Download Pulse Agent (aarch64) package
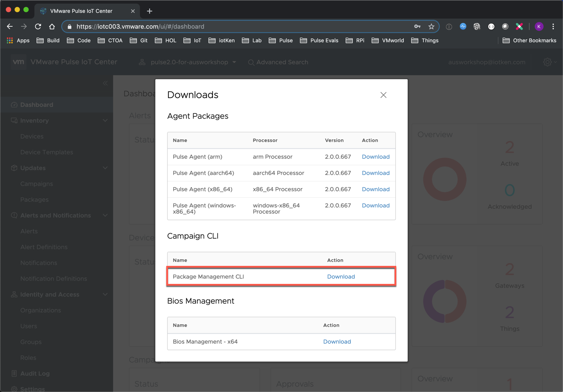Viewport: 563px width, 392px height. pos(376,173)
